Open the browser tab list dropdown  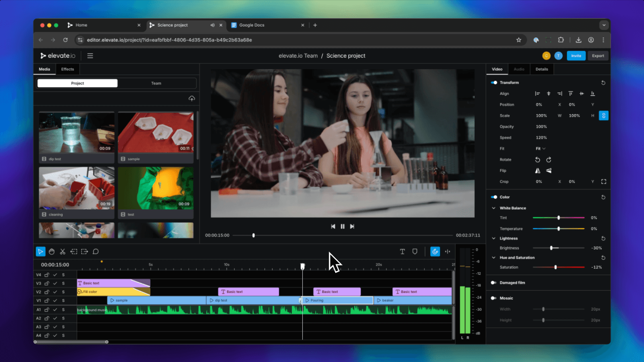(604, 25)
